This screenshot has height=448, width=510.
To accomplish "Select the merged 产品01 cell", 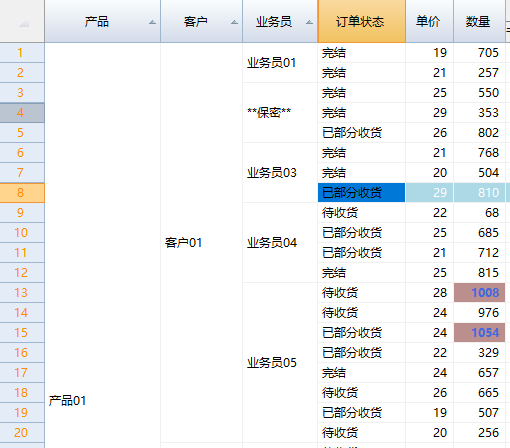I will coord(102,245).
